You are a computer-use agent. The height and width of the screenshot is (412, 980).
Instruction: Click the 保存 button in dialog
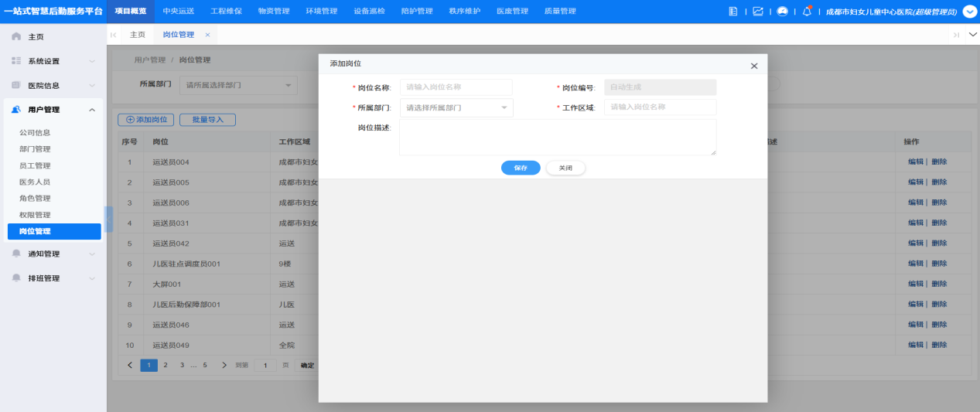[521, 168]
